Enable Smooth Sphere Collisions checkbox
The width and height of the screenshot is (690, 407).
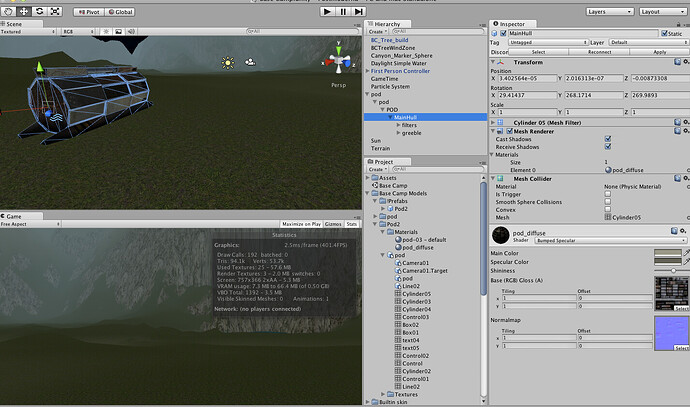(x=608, y=202)
